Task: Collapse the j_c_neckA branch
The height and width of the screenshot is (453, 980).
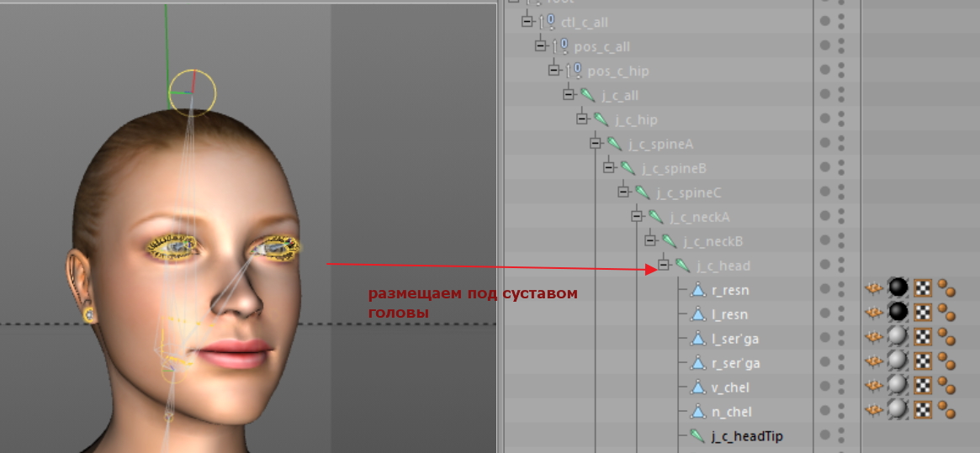Action: [x=637, y=217]
